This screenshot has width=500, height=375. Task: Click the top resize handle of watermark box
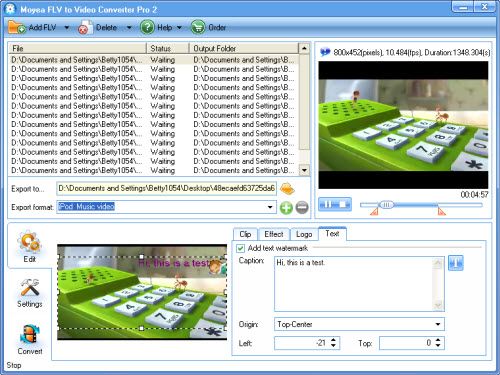(x=142, y=257)
